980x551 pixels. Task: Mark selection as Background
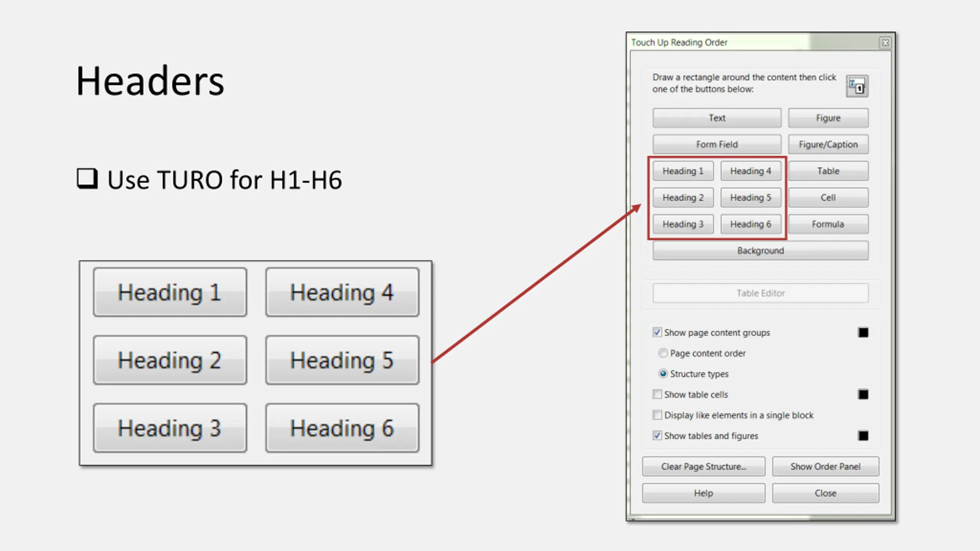click(x=760, y=251)
